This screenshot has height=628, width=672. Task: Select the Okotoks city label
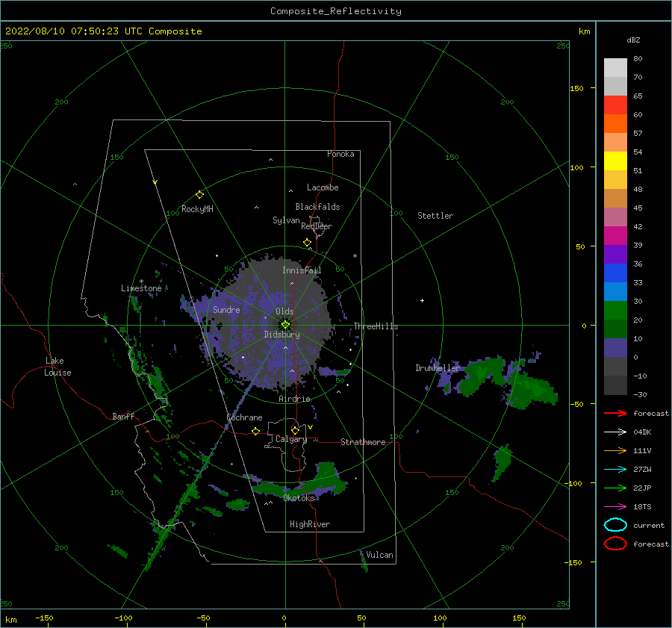299,497
